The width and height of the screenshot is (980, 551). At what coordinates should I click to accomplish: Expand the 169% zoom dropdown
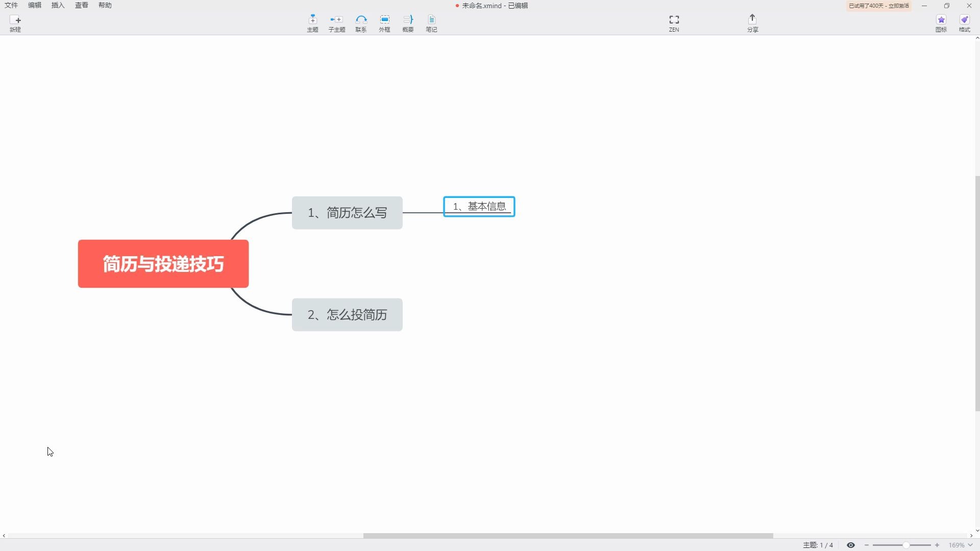[x=970, y=545]
